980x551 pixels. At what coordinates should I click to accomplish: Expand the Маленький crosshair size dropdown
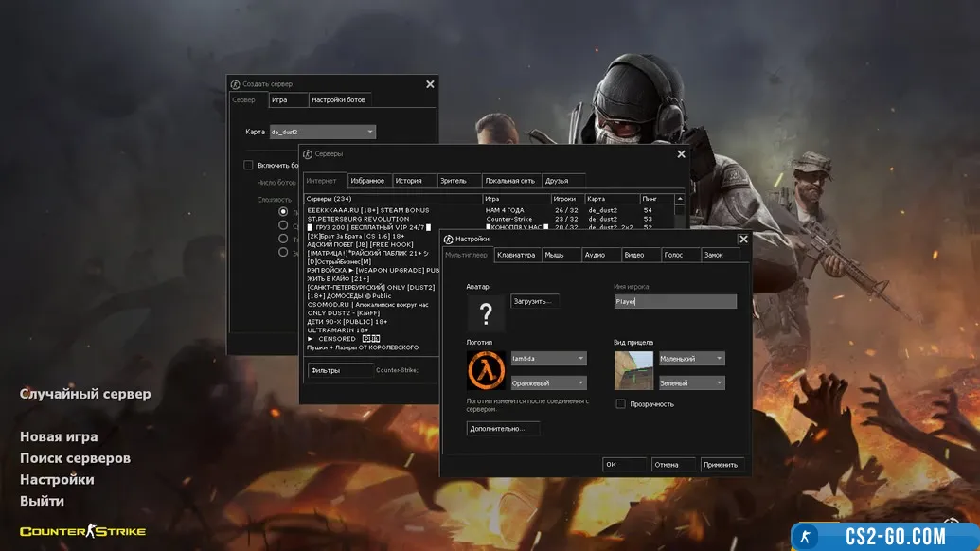click(691, 359)
